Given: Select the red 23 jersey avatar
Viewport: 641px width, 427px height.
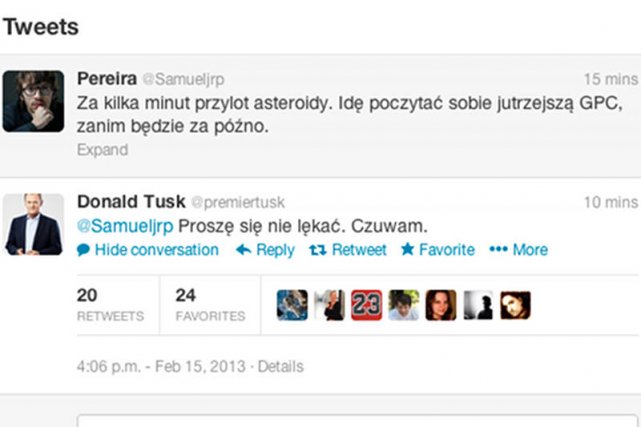Looking at the screenshot, I should click(x=366, y=305).
